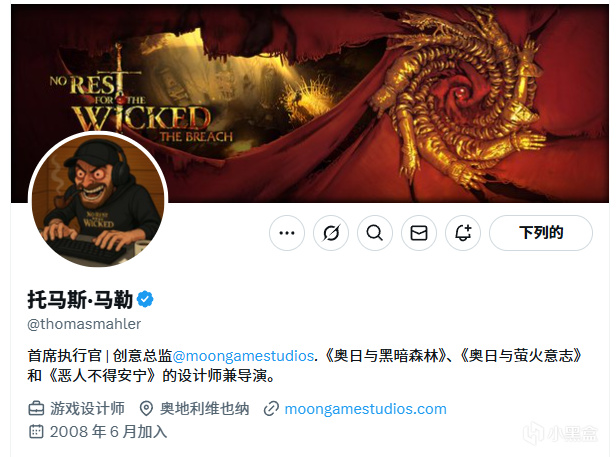The height and width of the screenshot is (457, 616).
Task: Open the three-dot more options menu
Action: (x=287, y=233)
